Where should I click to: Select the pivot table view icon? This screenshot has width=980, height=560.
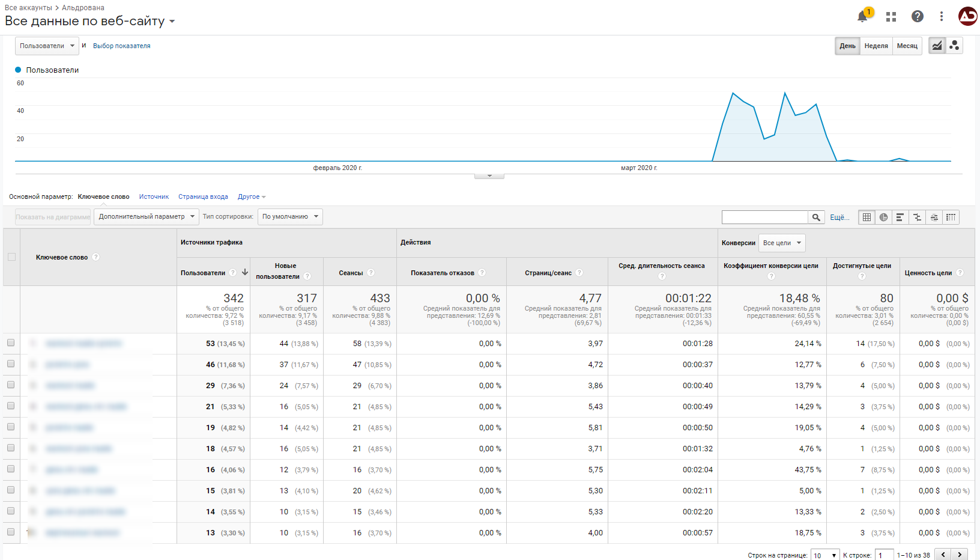951,218
